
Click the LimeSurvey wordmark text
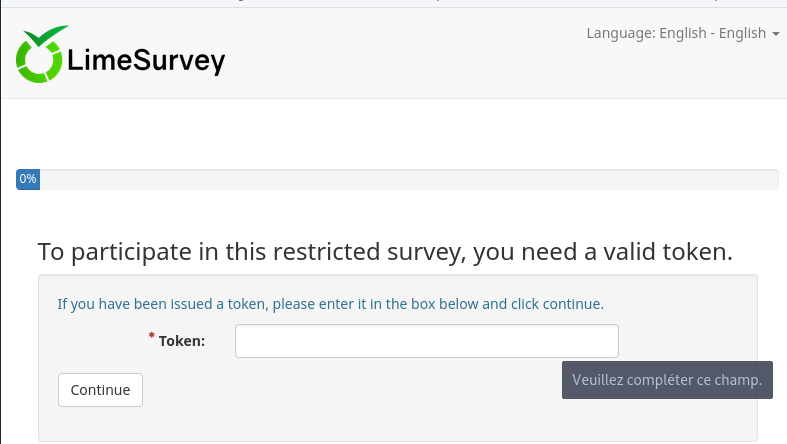[146, 62]
